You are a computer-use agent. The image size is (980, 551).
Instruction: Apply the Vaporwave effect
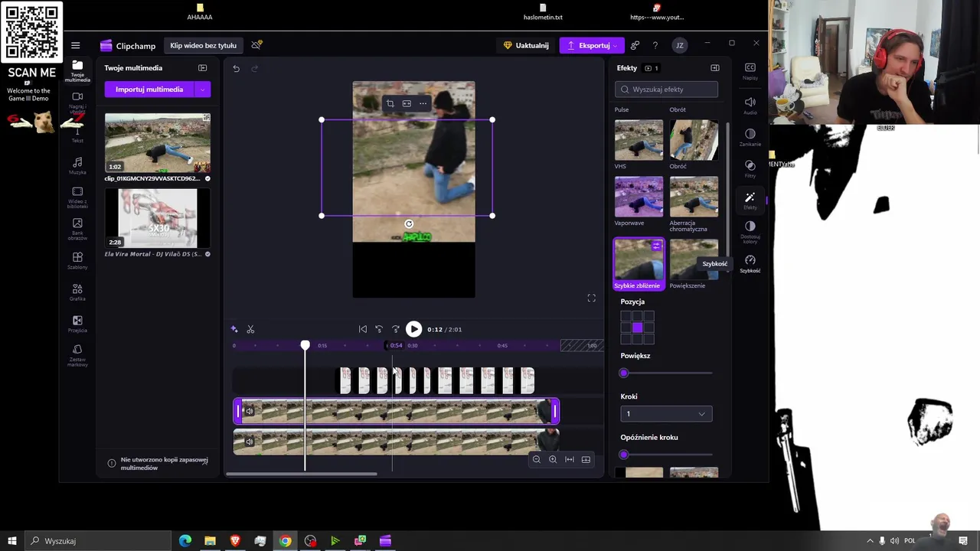639,197
